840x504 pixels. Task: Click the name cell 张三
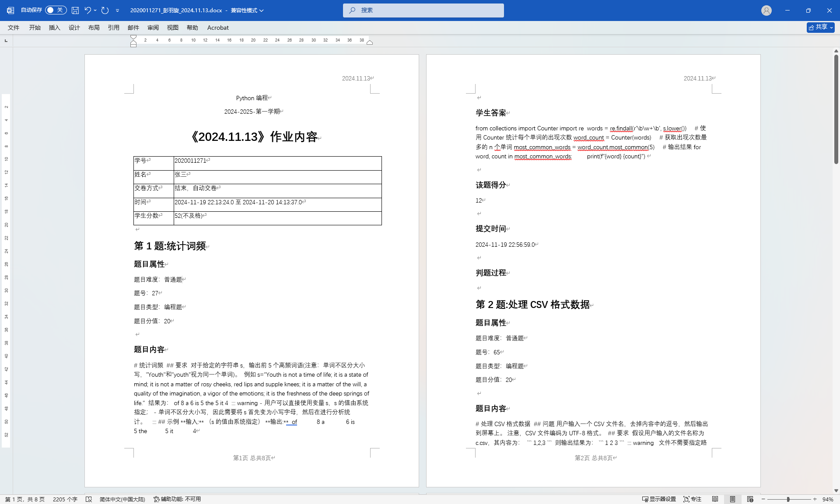coord(277,177)
